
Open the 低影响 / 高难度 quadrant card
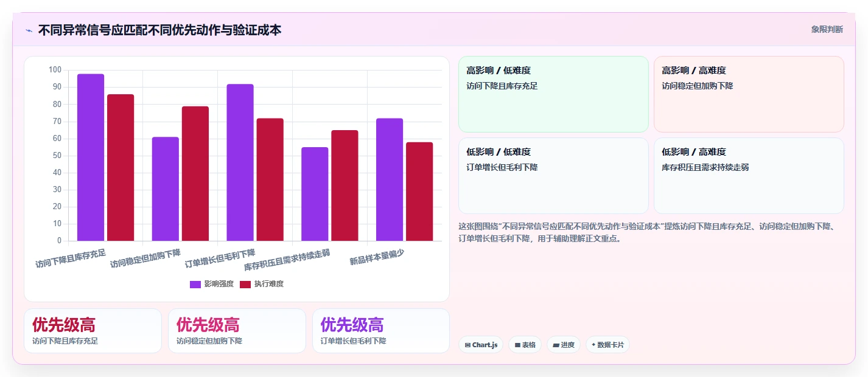point(749,176)
